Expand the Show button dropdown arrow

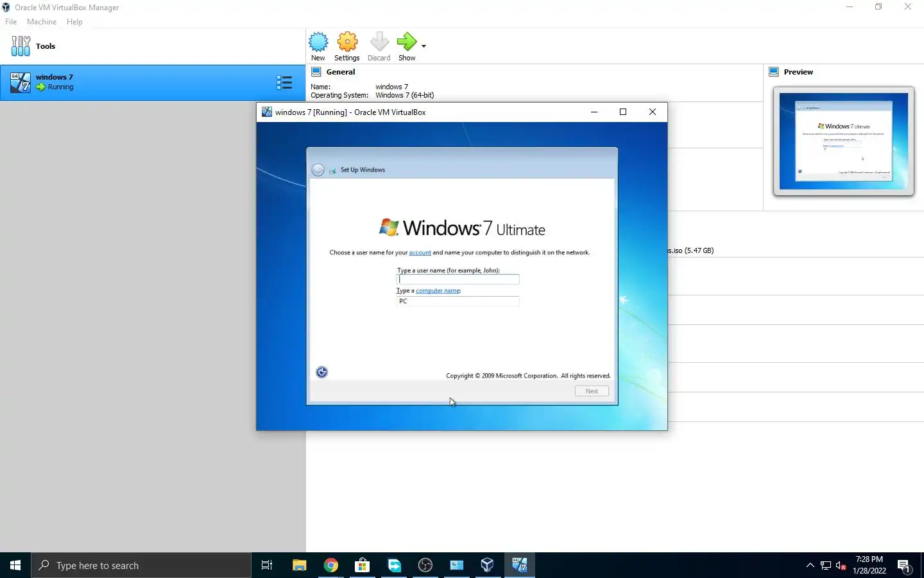(x=424, y=46)
